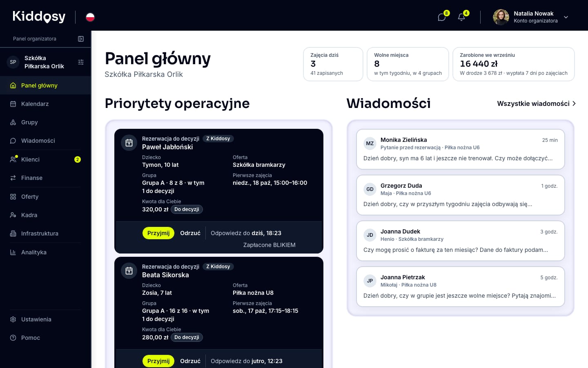This screenshot has height=368, width=588.
Task: Click the calendar icon on Paweł Jabłoński reservation
Action: 129,143
